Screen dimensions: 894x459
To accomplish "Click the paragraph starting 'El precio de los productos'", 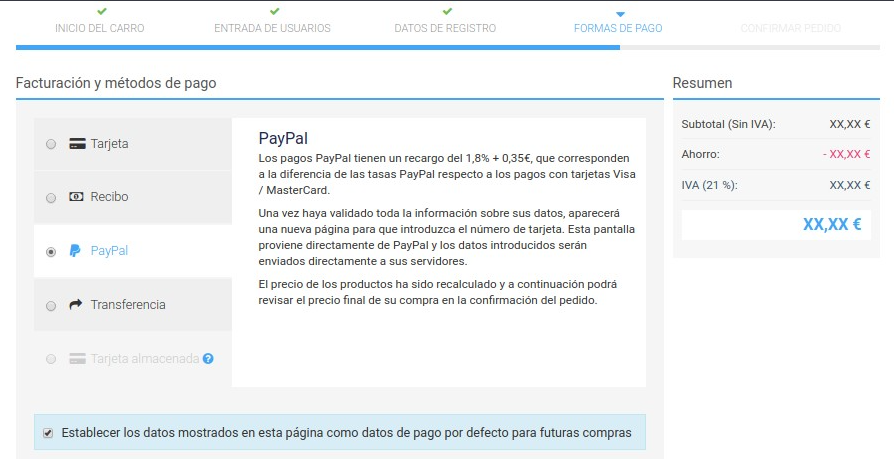I will (x=438, y=292).
